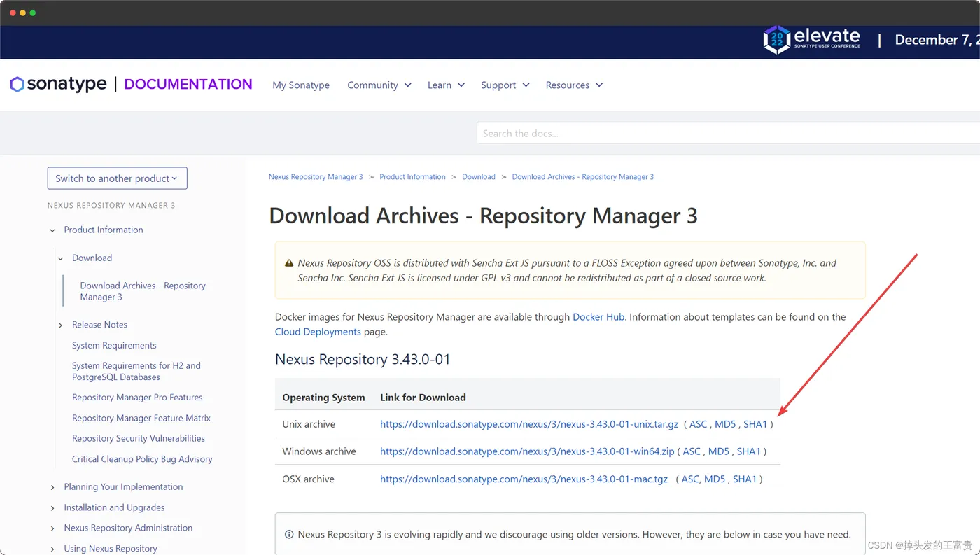
Task: Open ASC signature for Unix archive
Action: tap(699, 424)
